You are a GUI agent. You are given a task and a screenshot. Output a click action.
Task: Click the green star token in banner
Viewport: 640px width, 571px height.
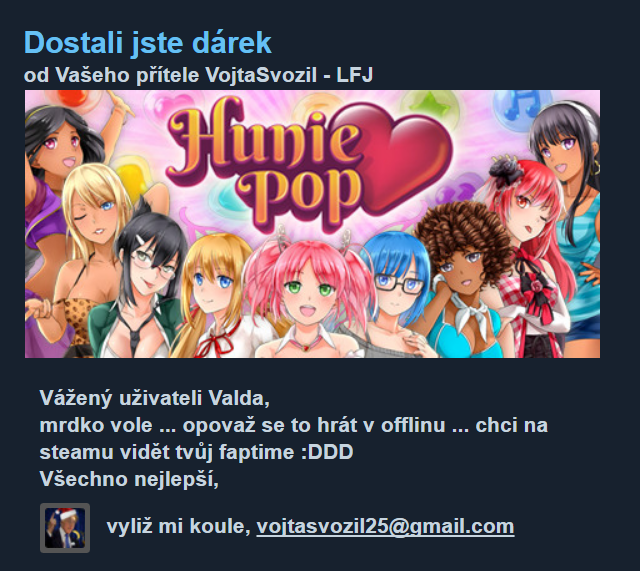[x=431, y=107]
